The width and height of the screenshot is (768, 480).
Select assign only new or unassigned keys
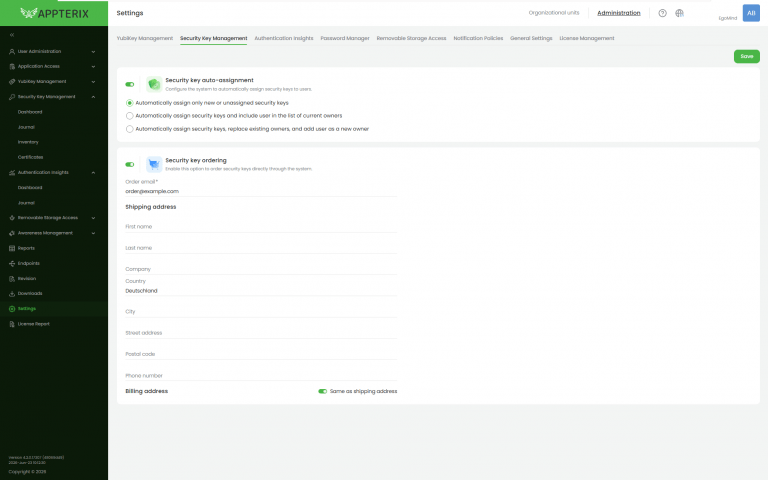tap(129, 103)
